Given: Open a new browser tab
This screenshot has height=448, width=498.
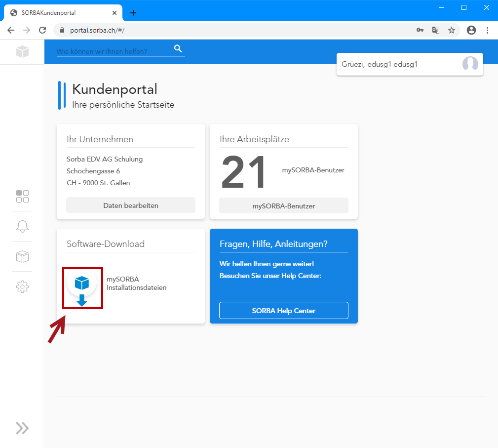Looking at the screenshot, I should 133,13.
